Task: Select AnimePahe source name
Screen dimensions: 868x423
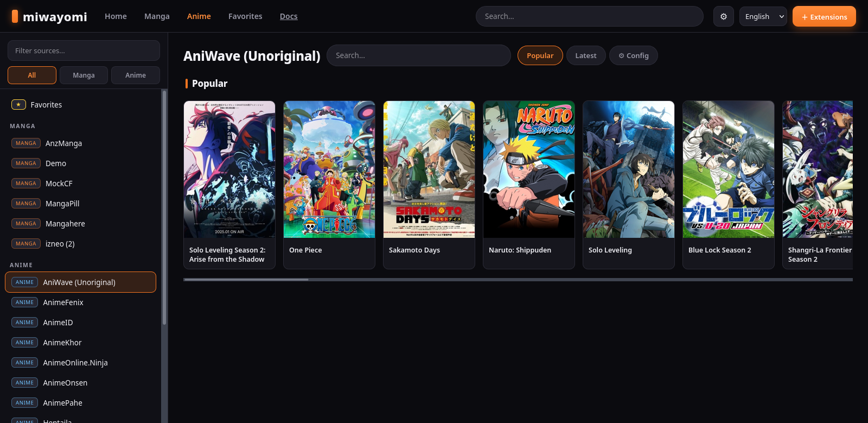Action: (63, 403)
